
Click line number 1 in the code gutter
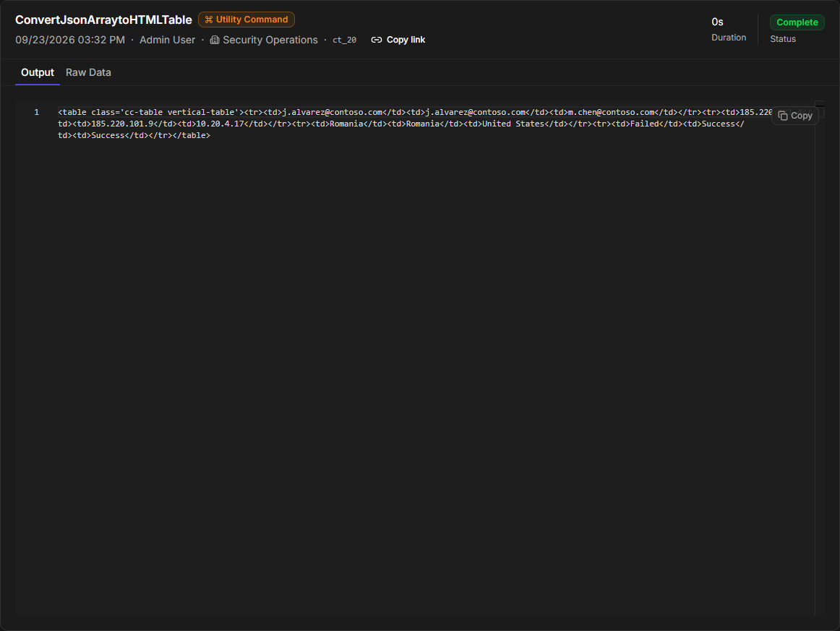tap(36, 113)
